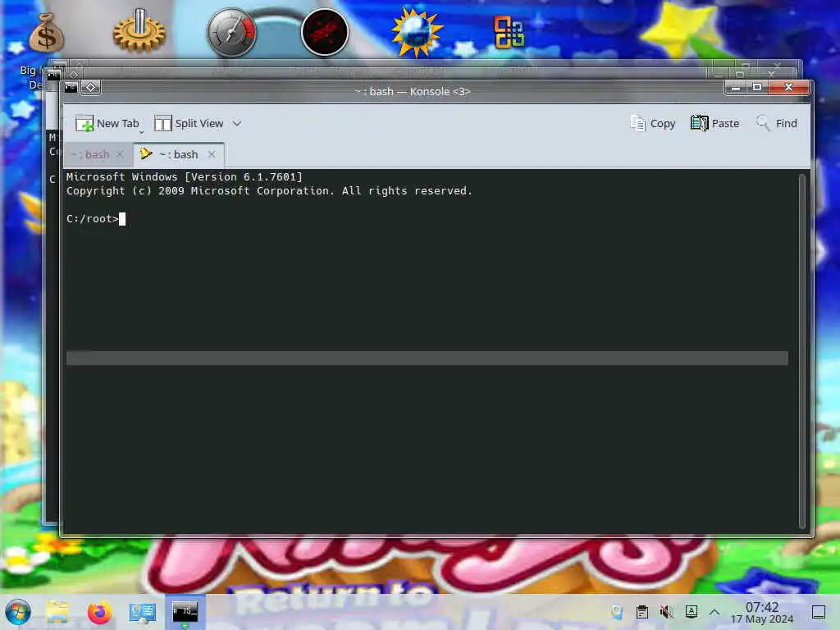The image size is (840, 630).
Task: Click the Paste button in the Konsole toolbar
Action: (x=714, y=123)
